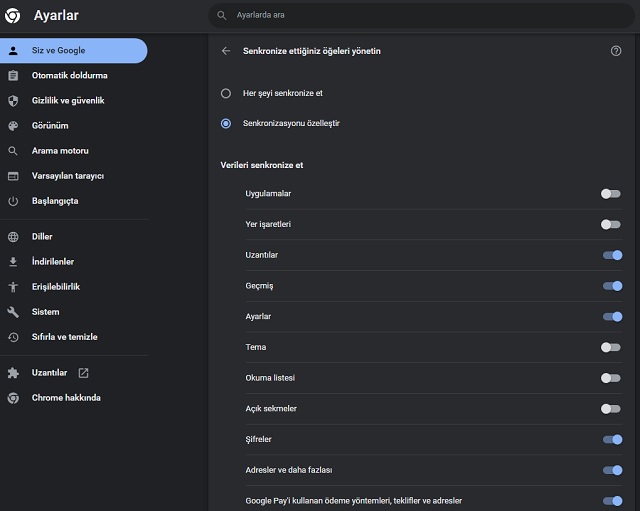The image size is (640, 511).
Task: Go to İndirilenler settings
Action: [x=73, y=262]
